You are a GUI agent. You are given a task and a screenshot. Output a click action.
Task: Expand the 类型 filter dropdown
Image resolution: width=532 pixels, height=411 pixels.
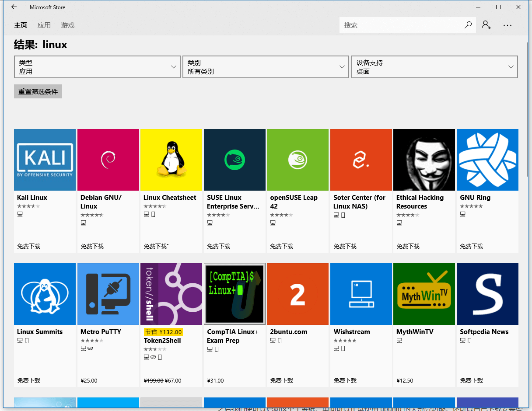97,67
